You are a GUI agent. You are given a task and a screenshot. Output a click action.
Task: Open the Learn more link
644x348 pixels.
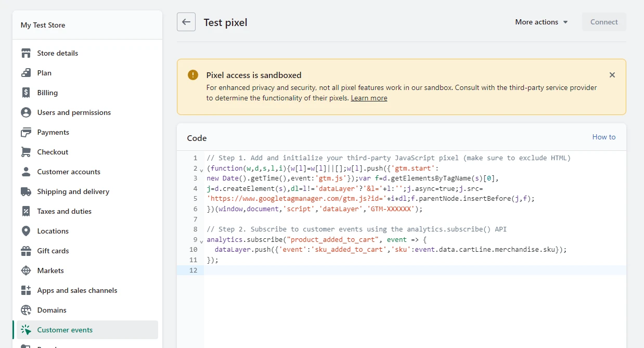coord(369,98)
